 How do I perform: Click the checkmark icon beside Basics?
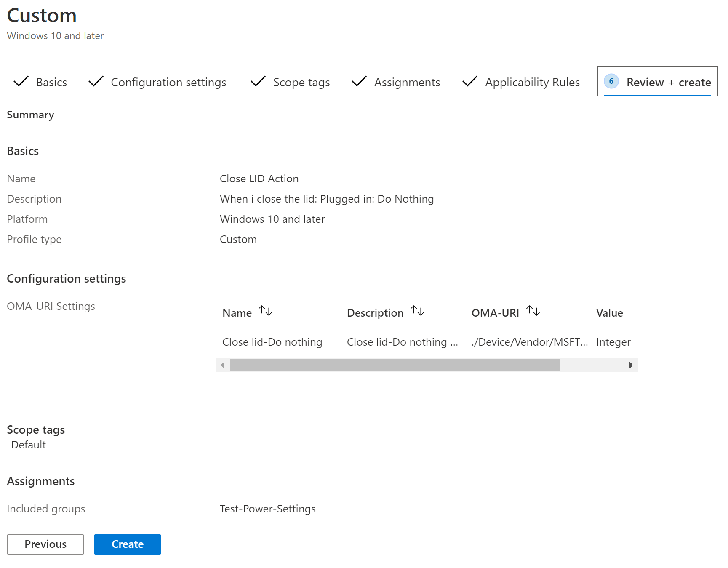pos(21,82)
